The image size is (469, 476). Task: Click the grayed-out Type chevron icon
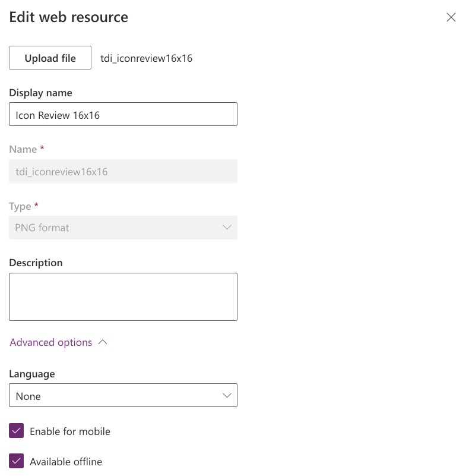pos(227,228)
